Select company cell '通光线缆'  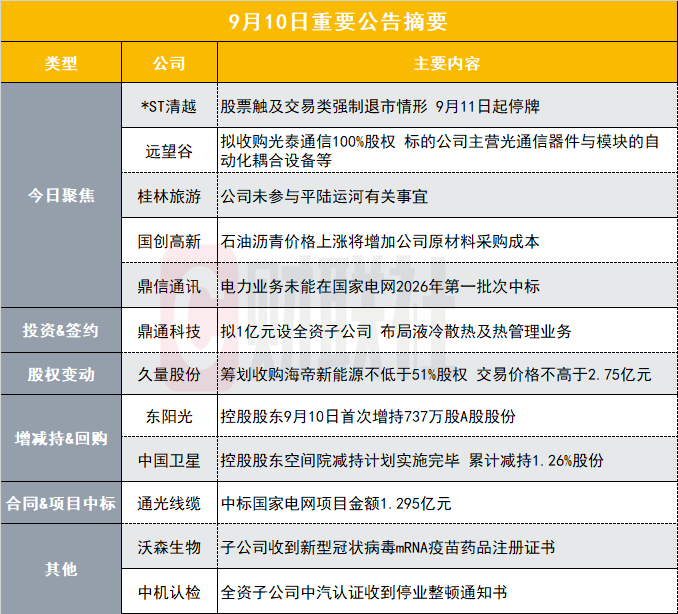(169, 503)
